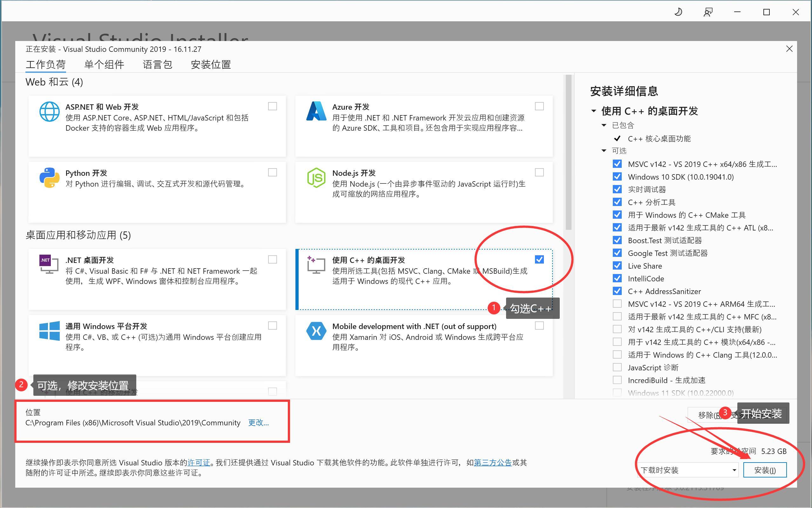Viewport: 812px width, 508px height.
Task: Check the 通用 Windows 平台开发 workload
Action: (273, 326)
